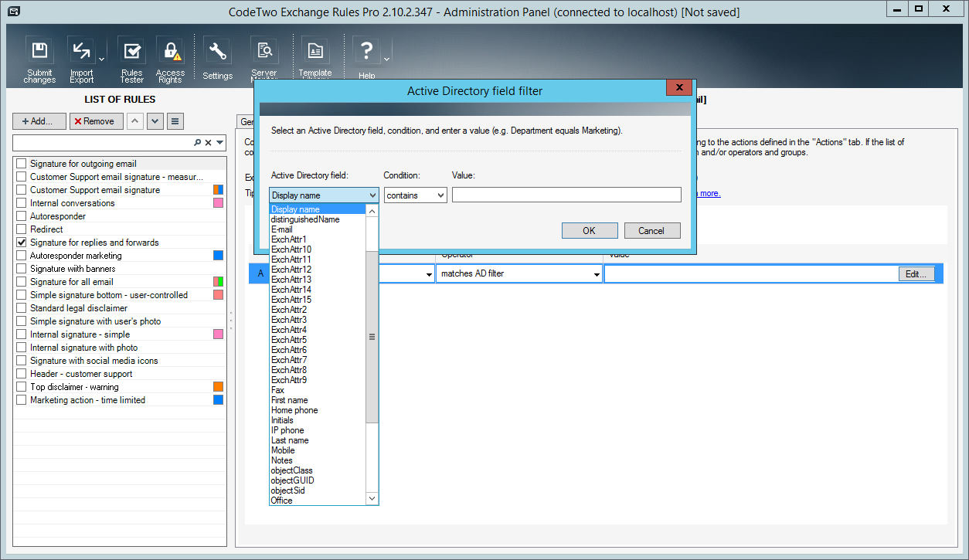969x560 pixels.
Task: Click the rules search input field
Action: pos(103,143)
